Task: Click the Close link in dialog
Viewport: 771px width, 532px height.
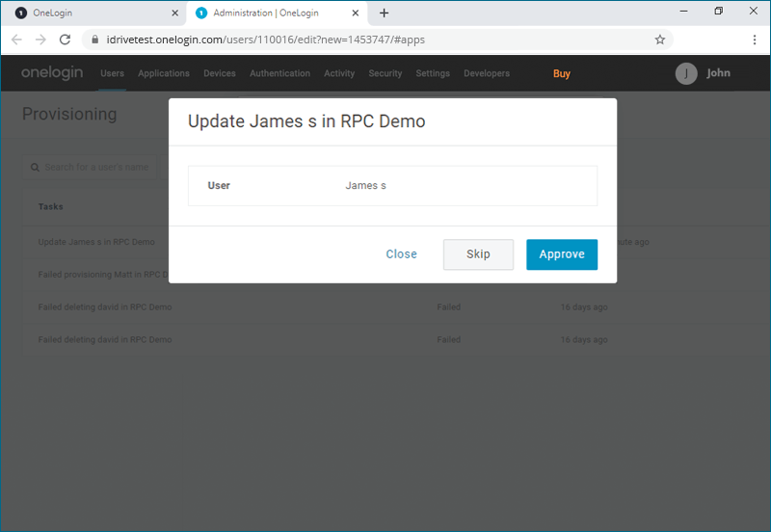Action: [401, 254]
